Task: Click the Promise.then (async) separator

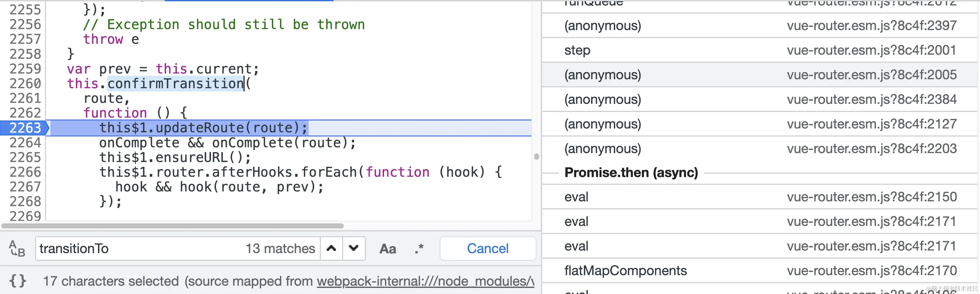Action: (631, 173)
